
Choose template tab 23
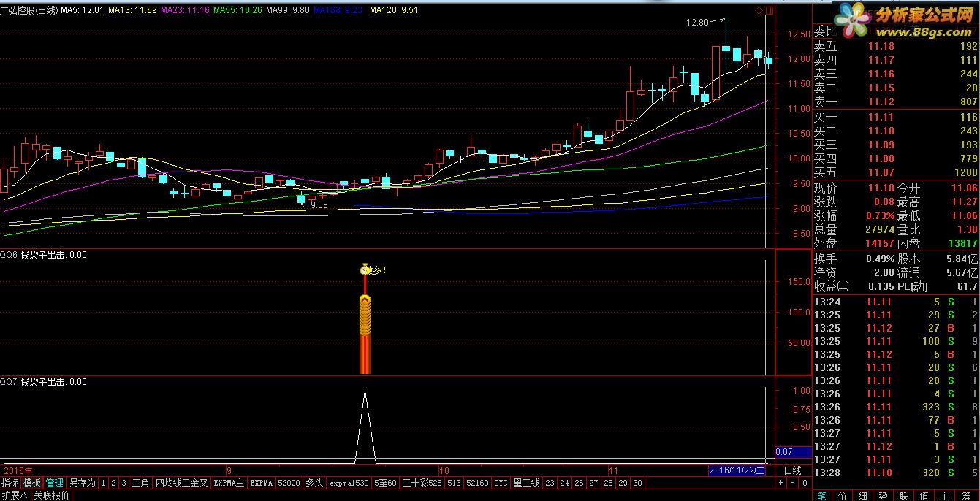(x=550, y=483)
